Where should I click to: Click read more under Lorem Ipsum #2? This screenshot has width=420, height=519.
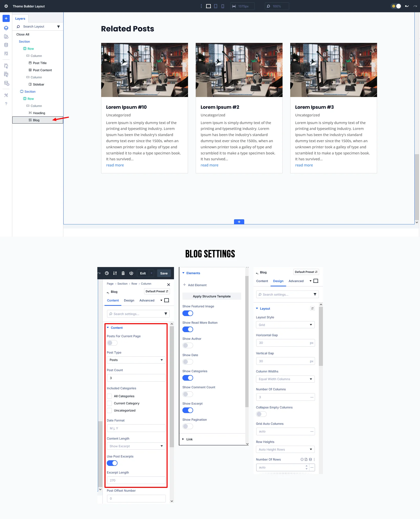point(209,165)
